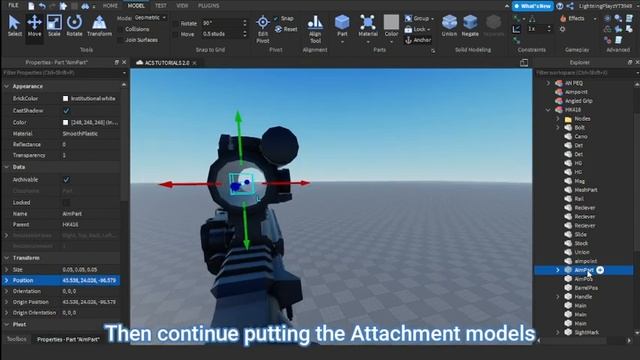
Task: Click the show constraint details icon
Action: coord(516,29)
